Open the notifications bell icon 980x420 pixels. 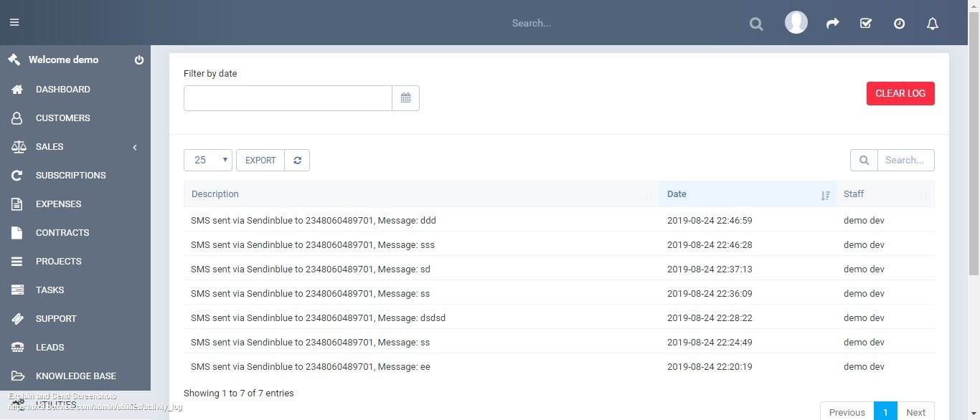tap(932, 23)
